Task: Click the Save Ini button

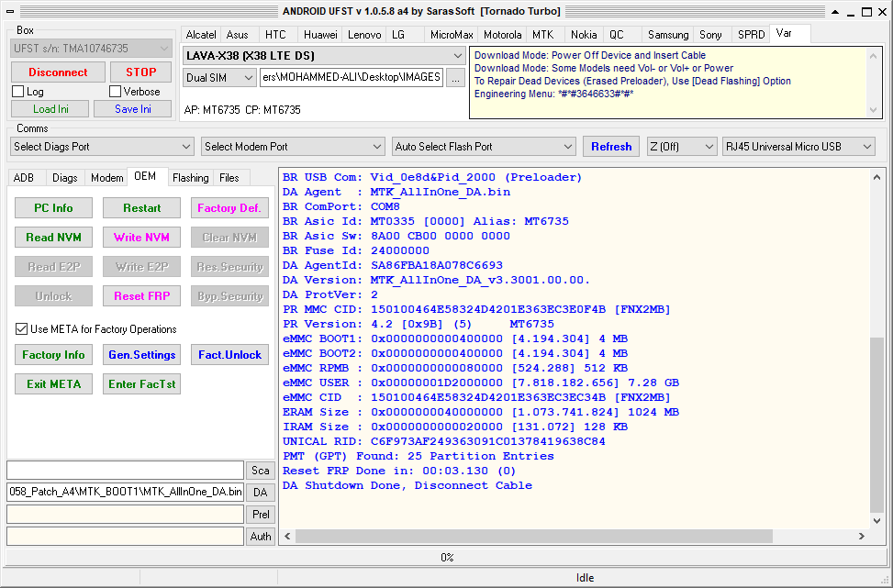Action: pyautogui.click(x=133, y=109)
